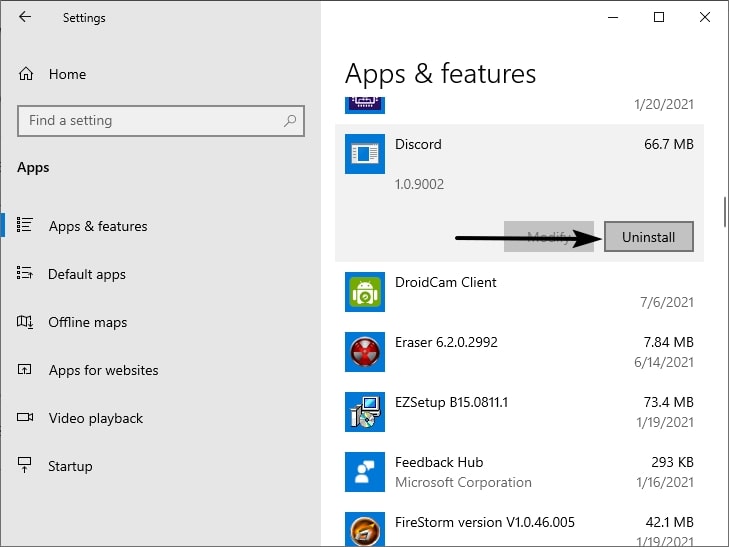Viewport: 729px width, 547px height.
Task: Click the Startup icon
Action: (24, 465)
